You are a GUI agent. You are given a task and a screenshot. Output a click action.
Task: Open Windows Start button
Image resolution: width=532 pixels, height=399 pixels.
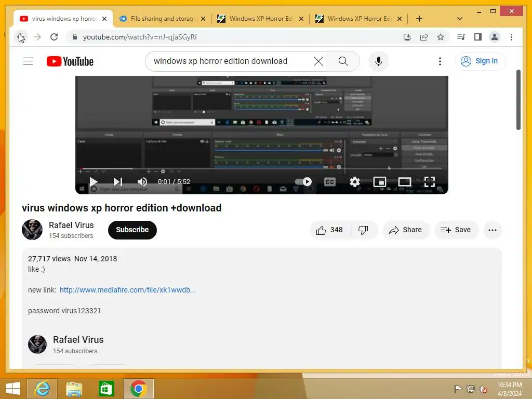coord(13,389)
